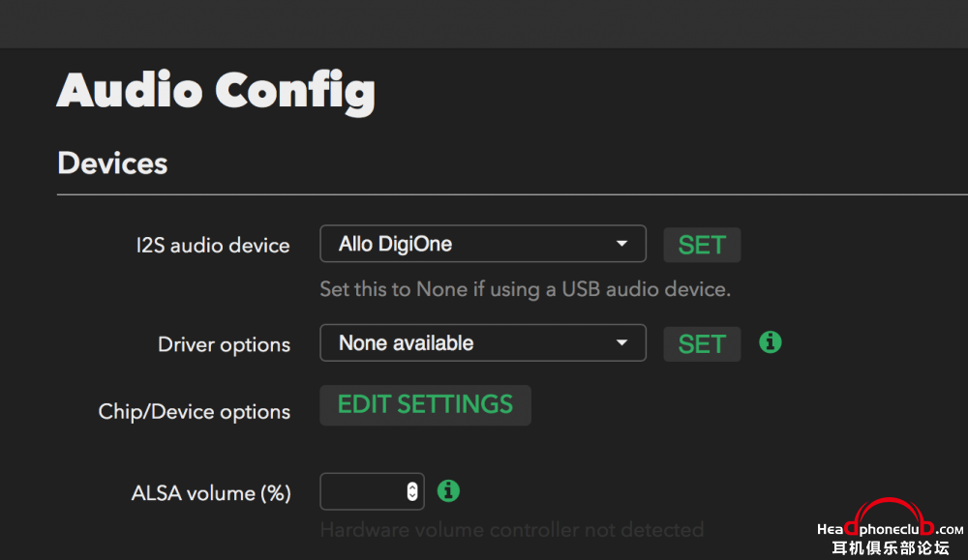Adjust ALSA volume stepper arrows
Screen dimensions: 968x560
412,491
